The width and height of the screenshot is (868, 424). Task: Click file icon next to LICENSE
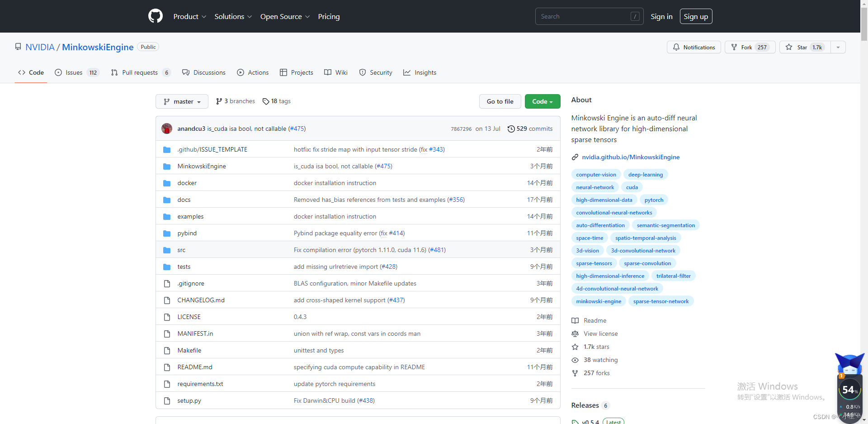coord(167,317)
